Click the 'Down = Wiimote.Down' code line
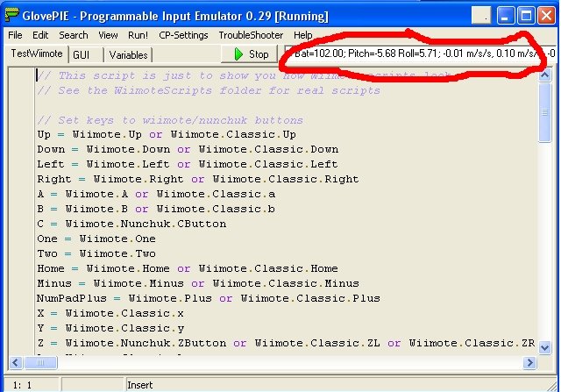Image resolution: width=561 pixels, height=392 pixels. 188,149
